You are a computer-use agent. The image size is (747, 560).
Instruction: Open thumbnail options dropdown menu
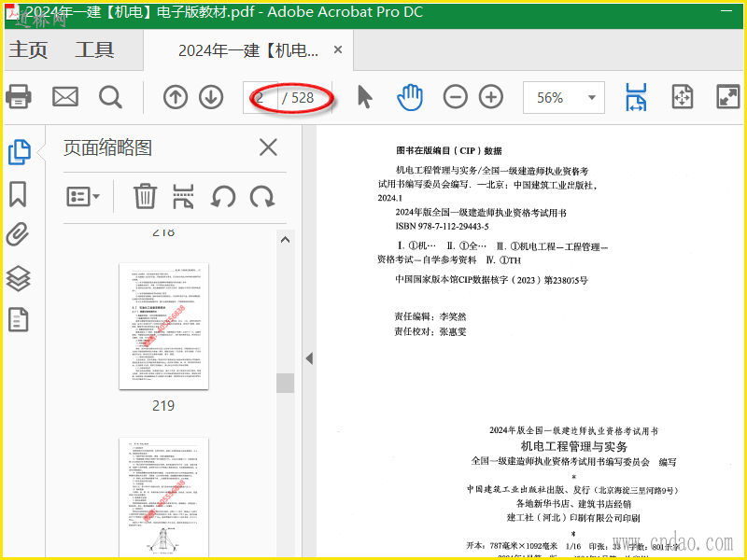tap(83, 196)
